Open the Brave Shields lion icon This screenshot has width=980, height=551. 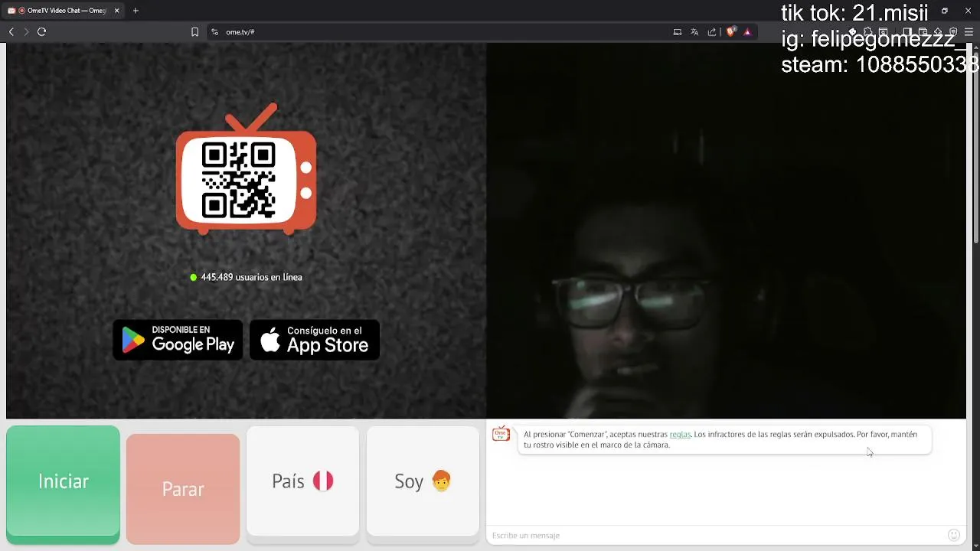(x=730, y=32)
